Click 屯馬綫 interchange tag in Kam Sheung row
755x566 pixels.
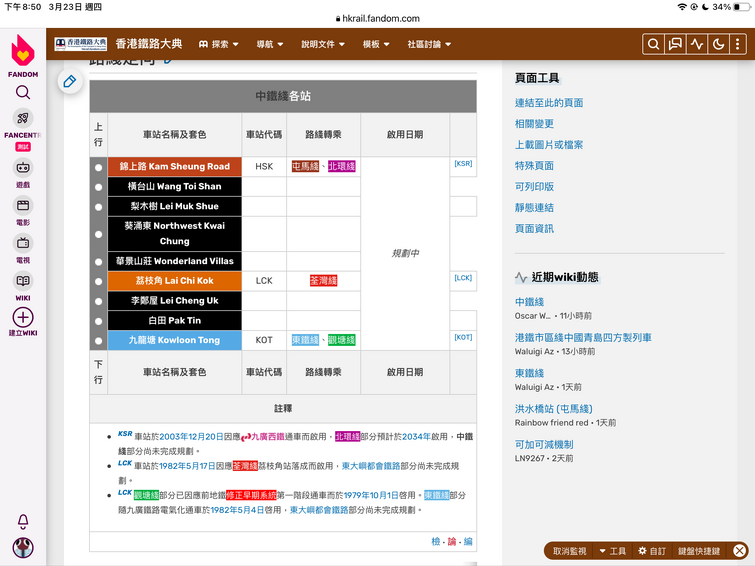[x=305, y=167]
